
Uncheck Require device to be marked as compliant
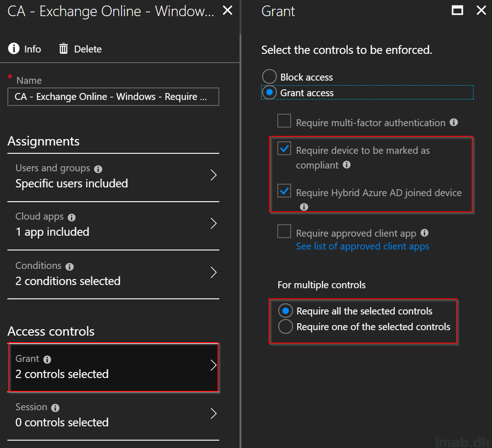[x=284, y=149]
